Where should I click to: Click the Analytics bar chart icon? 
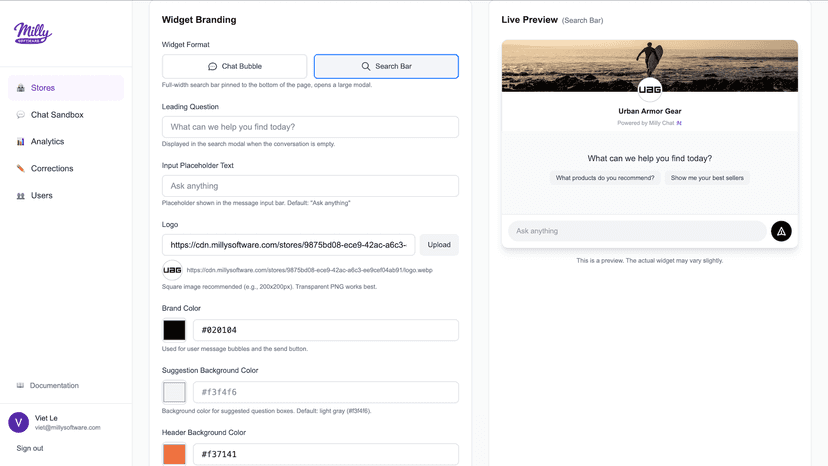21,142
